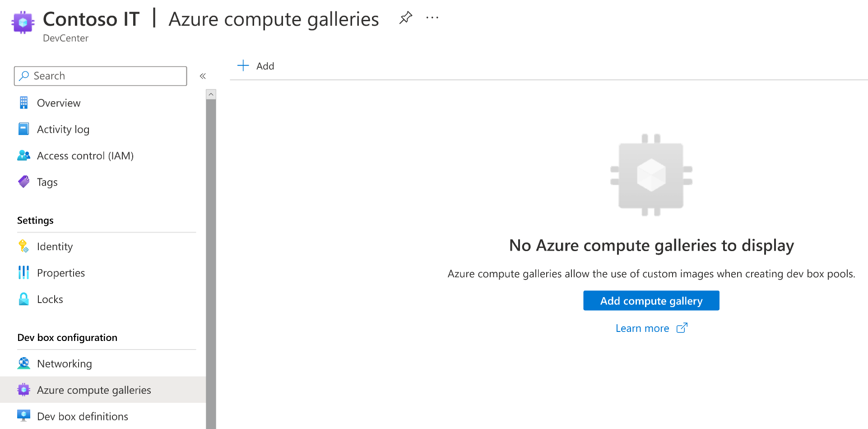Select the Overview building icon

(23, 103)
